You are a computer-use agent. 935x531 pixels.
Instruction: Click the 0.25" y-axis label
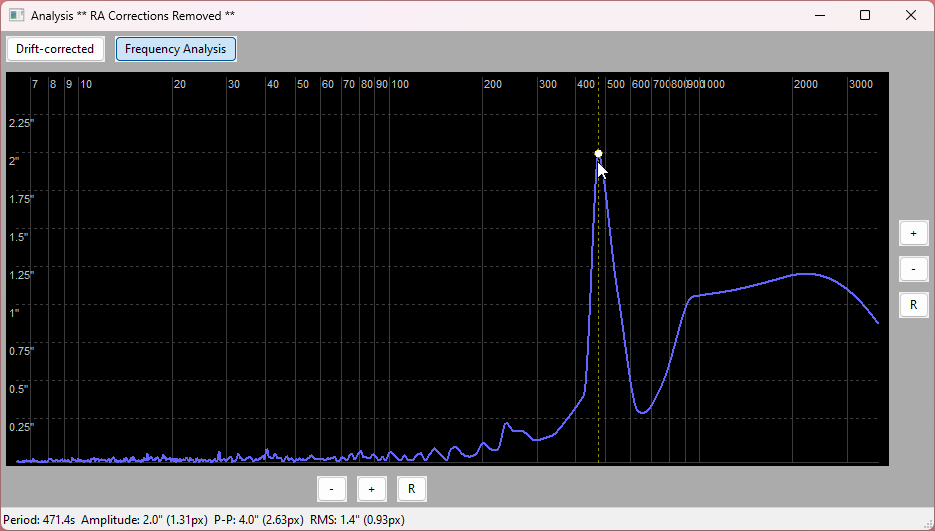(21, 427)
